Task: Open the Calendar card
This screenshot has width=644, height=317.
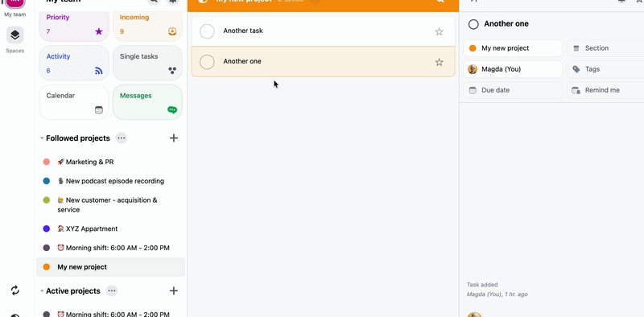Action: pos(74,102)
